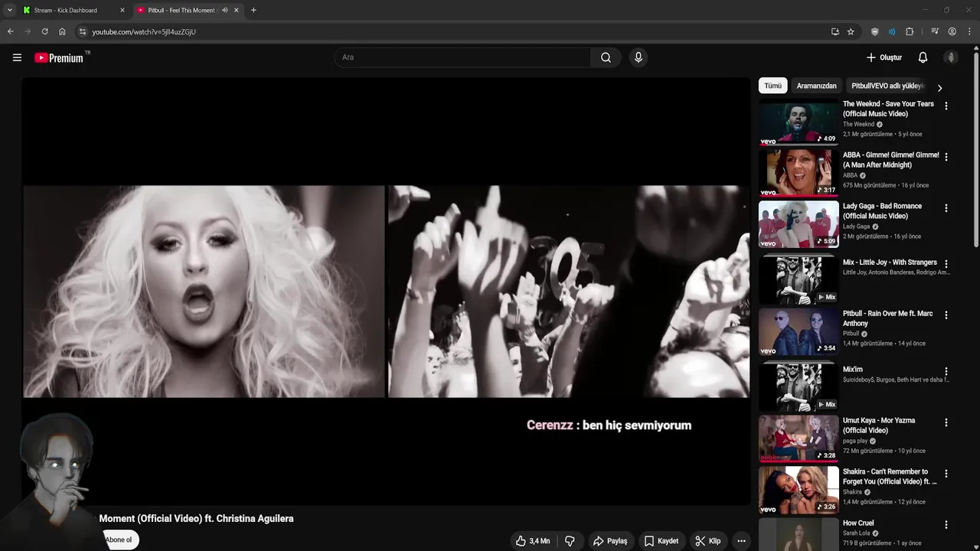Open The Weeknd Save Your Tears thumbnail
980x551 pixels.
pos(799,122)
